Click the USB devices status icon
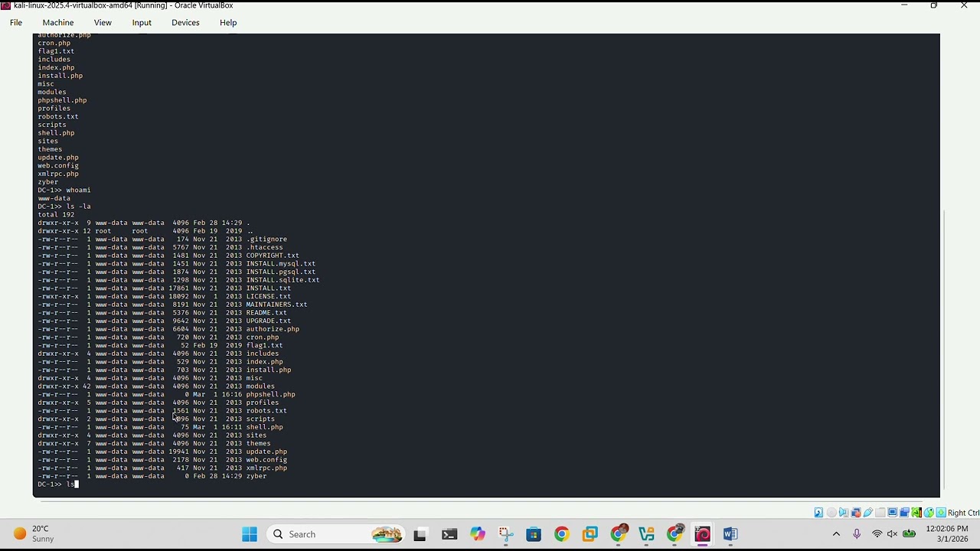Image resolution: width=980 pixels, height=551 pixels. click(x=868, y=513)
